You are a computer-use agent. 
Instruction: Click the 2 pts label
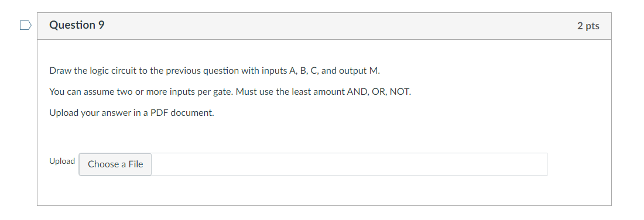coord(588,26)
